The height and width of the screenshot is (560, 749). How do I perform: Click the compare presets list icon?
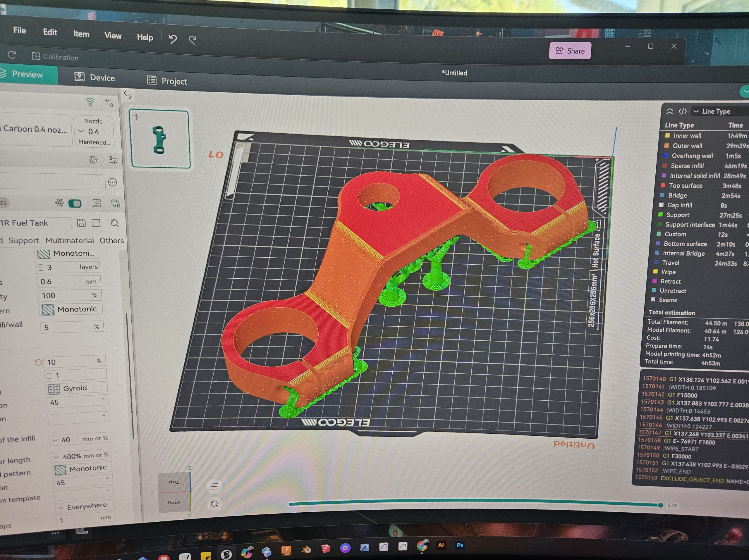click(97, 203)
